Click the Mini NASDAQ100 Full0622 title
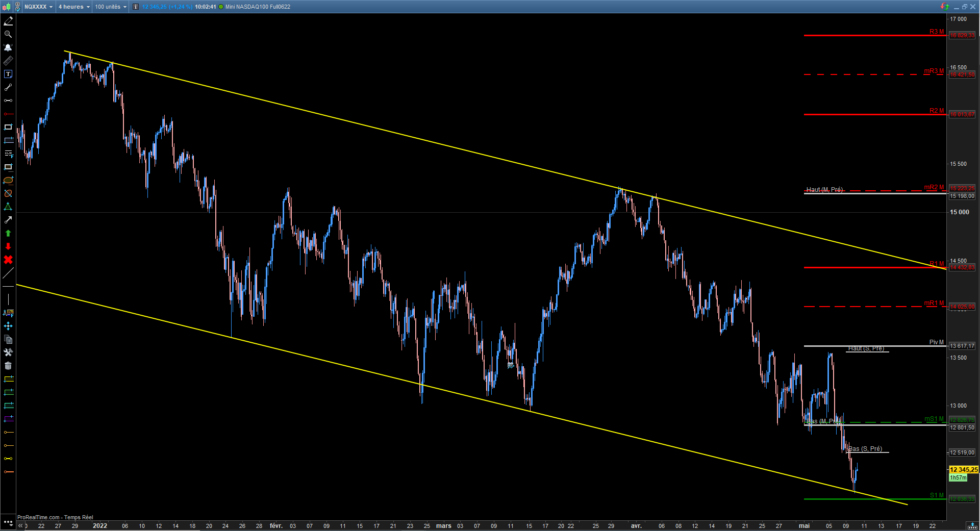Image resolution: width=980 pixels, height=531 pixels. point(258,7)
